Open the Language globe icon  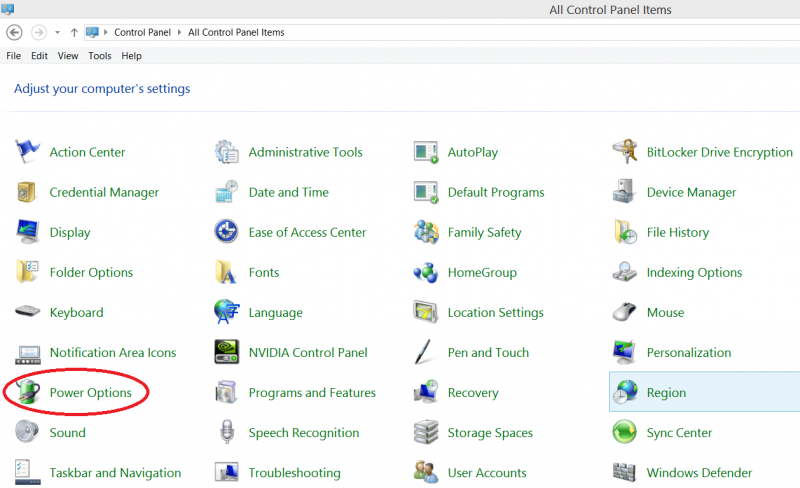227,312
